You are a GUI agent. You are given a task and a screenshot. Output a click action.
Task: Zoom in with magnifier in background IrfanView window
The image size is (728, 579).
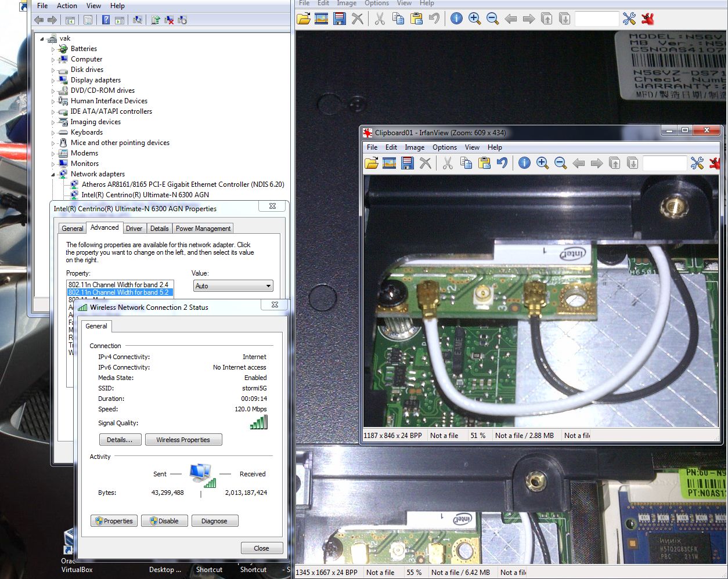pyautogui.click(x=475, y=19)
